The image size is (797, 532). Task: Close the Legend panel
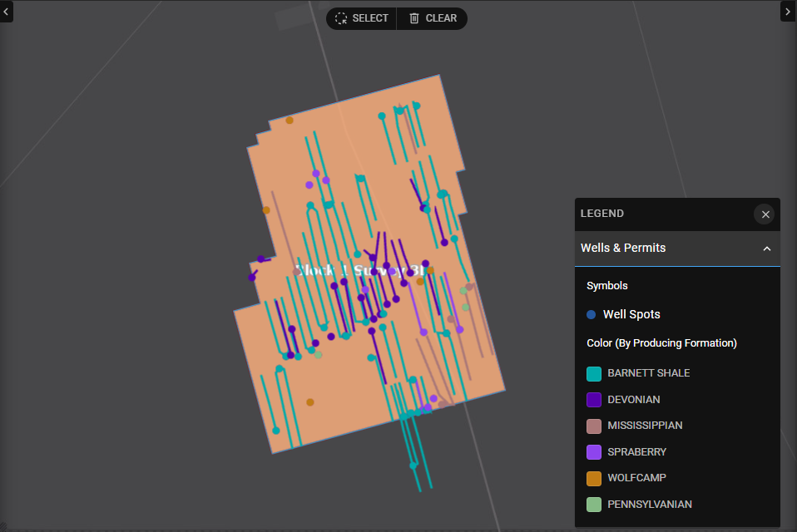coord(765,214)
